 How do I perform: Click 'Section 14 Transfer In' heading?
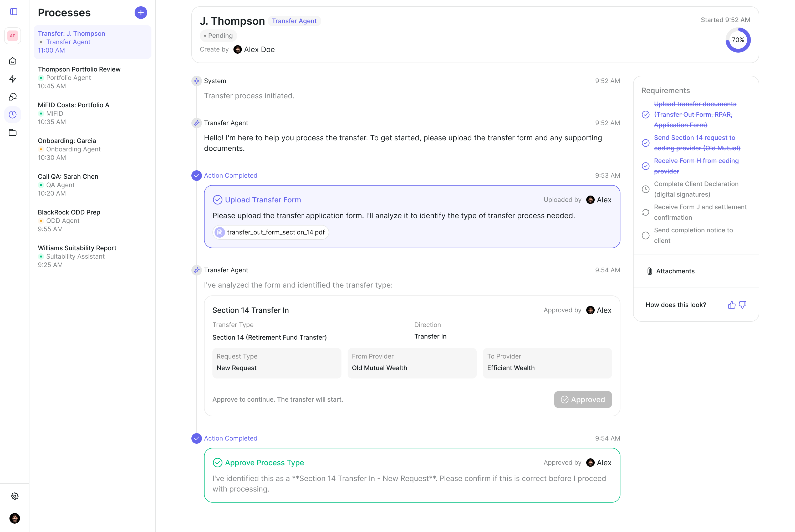pos(251,310)
